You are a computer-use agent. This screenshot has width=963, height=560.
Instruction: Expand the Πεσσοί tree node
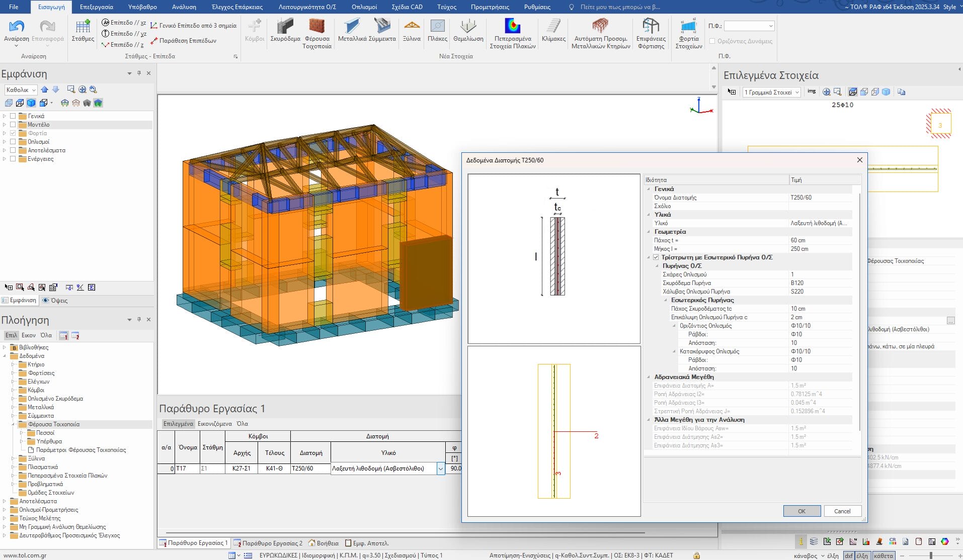point(22,433)
